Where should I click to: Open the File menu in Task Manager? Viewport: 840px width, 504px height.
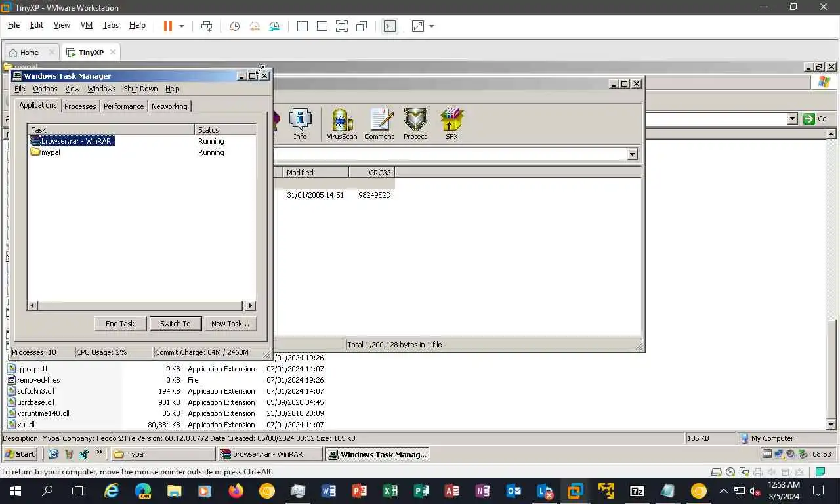(20, 89)
